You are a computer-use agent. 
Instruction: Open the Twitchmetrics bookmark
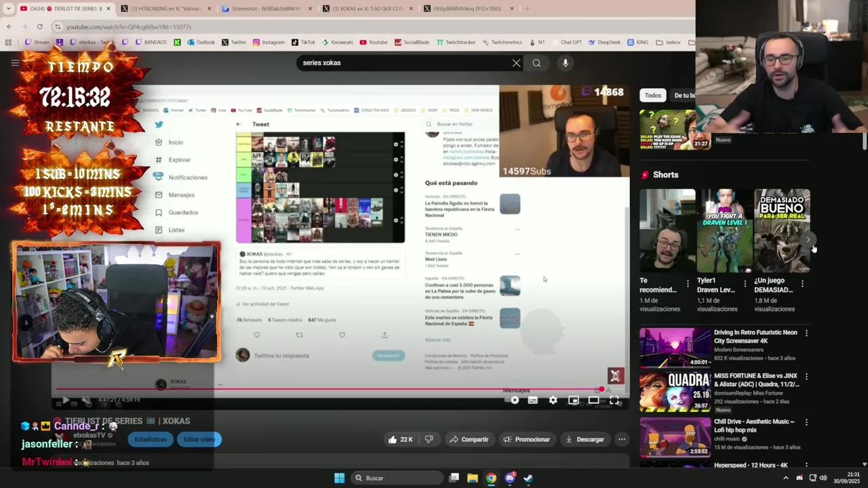coord(502,42)
